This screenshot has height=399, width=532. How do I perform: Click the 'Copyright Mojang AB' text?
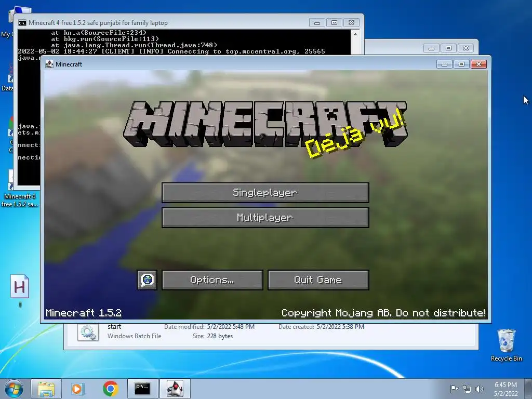pyautogui.click(x=383, y=313)
